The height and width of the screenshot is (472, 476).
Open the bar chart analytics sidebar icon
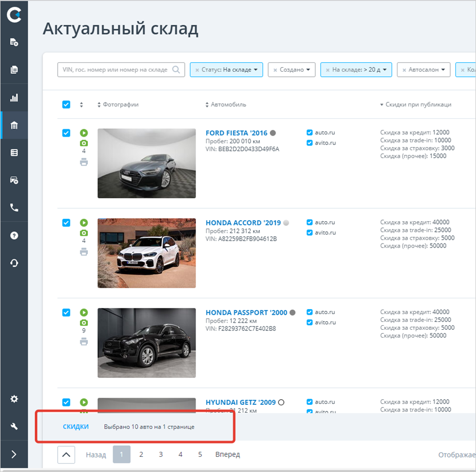click(14, 98)
